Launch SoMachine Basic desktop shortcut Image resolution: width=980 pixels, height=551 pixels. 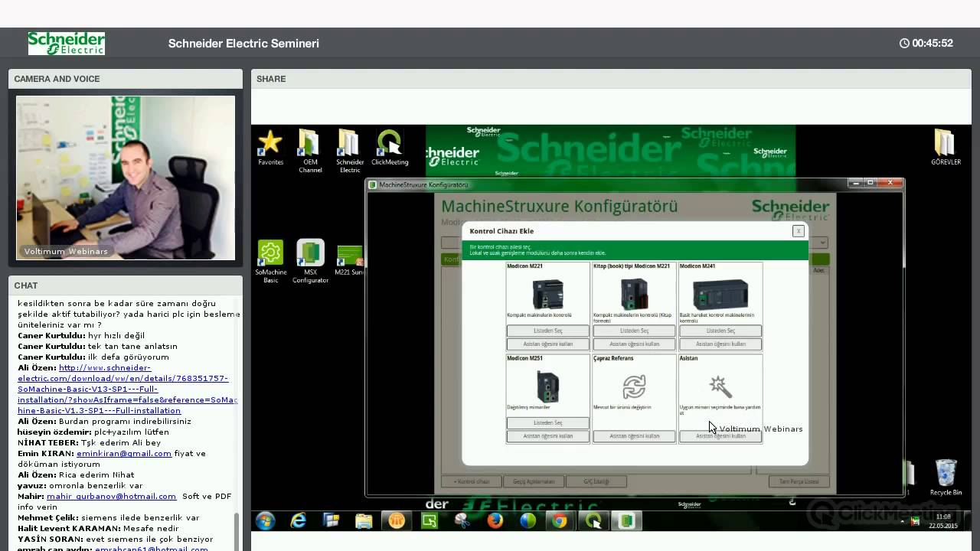tap(270, 262)
